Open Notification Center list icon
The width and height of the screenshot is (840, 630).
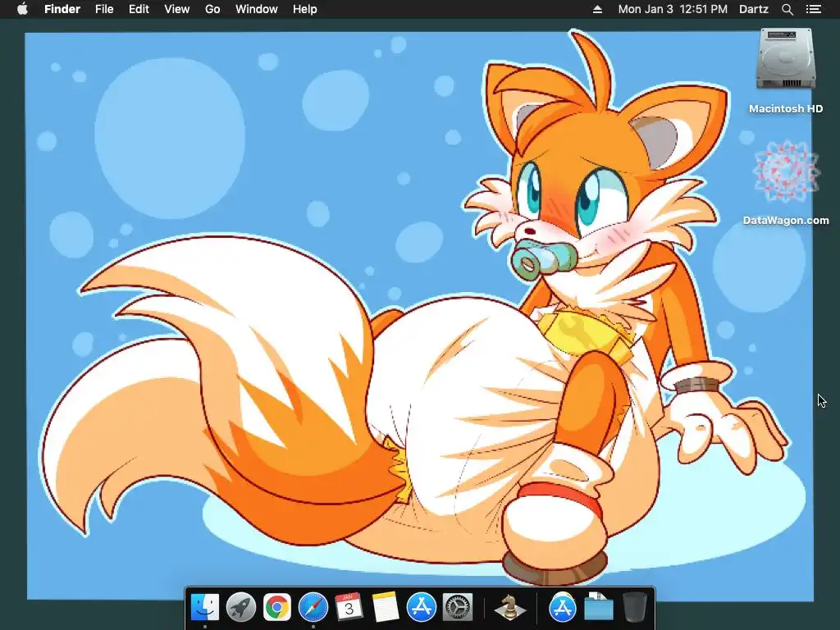(814, 9)
